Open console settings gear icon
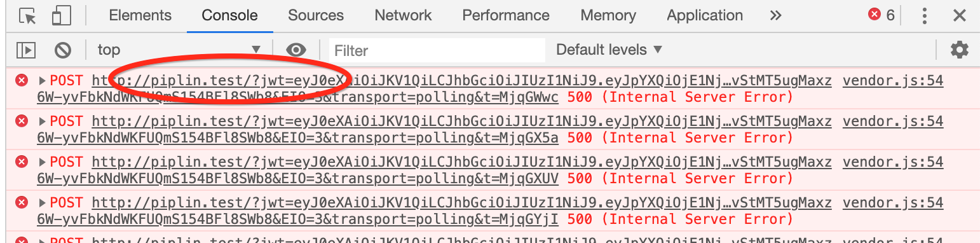Screen dimensions: 980x243 (959, 50)
